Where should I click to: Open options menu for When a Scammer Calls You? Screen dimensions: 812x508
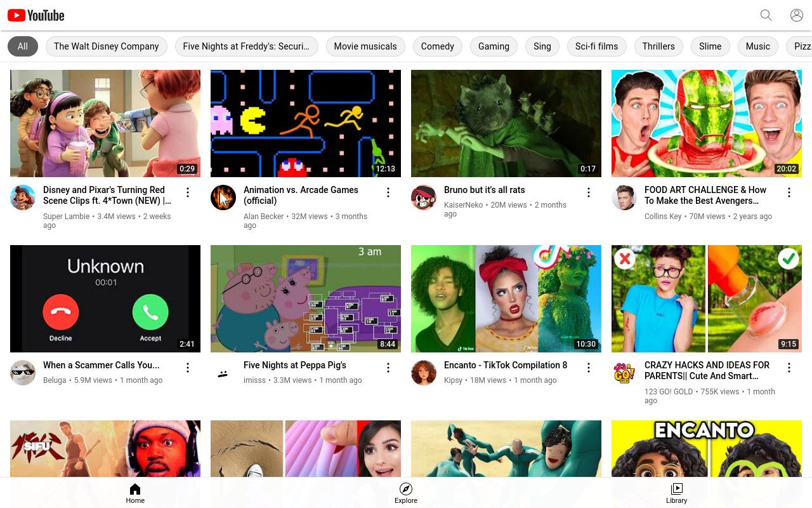(x=188, y=368)
